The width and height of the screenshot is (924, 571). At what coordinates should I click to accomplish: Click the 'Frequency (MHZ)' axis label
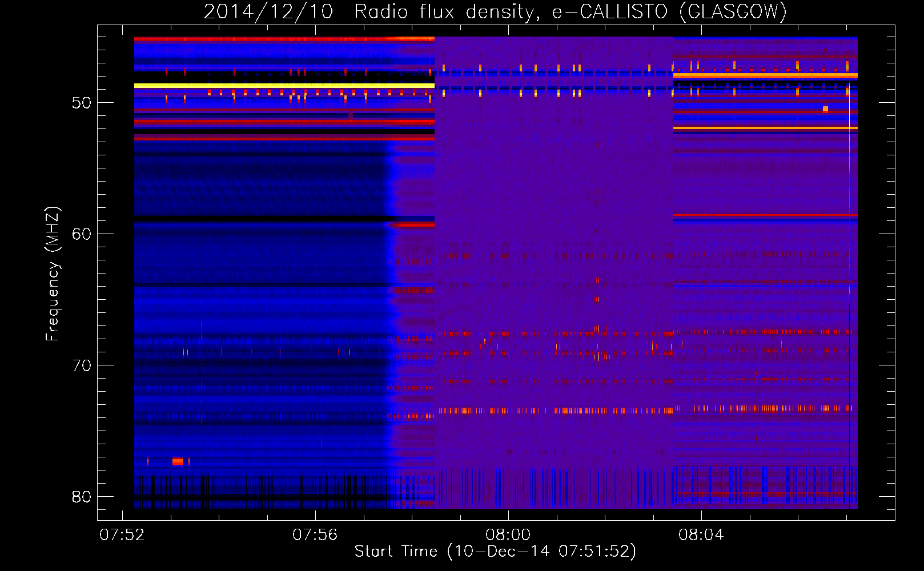pos(53,274)
